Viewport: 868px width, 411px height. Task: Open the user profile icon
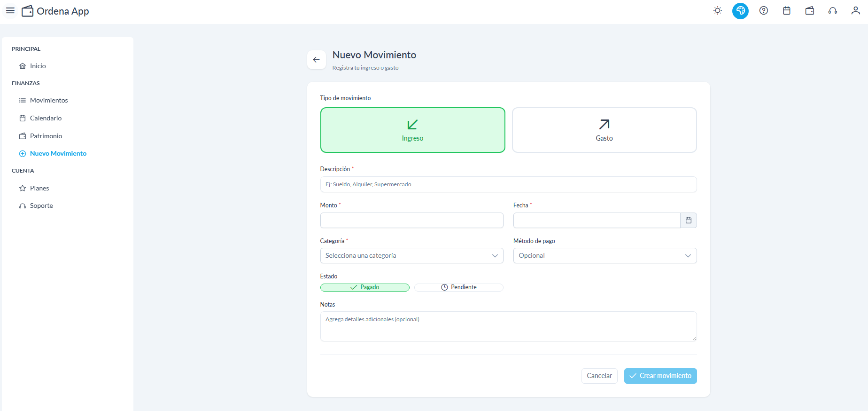(x=855, y=10)
